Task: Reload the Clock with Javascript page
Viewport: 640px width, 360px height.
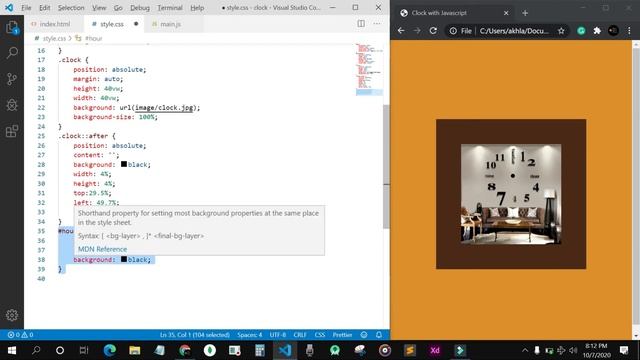Action: [433, 31]
